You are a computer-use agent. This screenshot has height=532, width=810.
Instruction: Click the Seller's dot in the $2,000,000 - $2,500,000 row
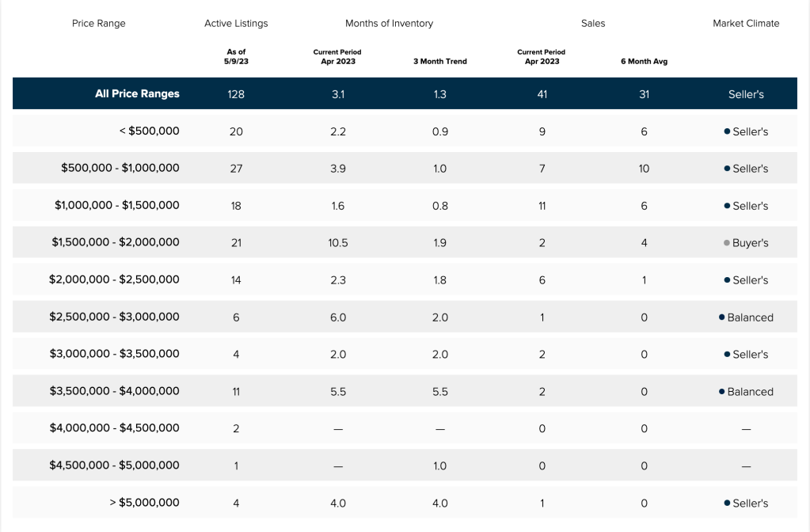(x=727, y=280)
